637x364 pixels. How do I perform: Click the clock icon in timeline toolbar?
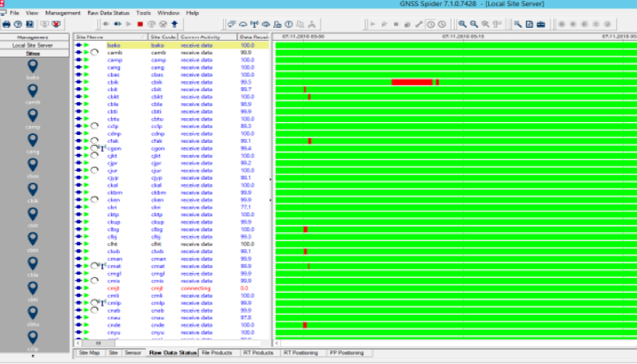pos(432,24)
